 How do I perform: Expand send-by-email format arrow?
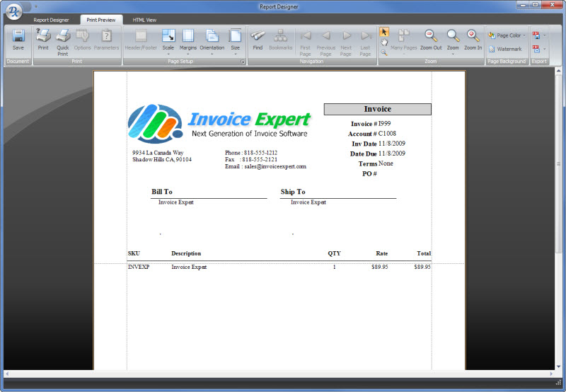click(x=545, y=49)
